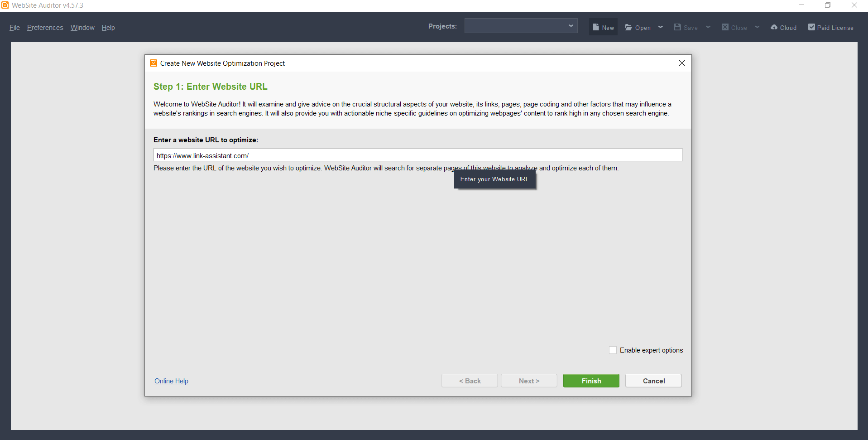Expand the Close button dropdown arrow
The width and height of the screenshot is (868, 440).
tap(757, 27)
